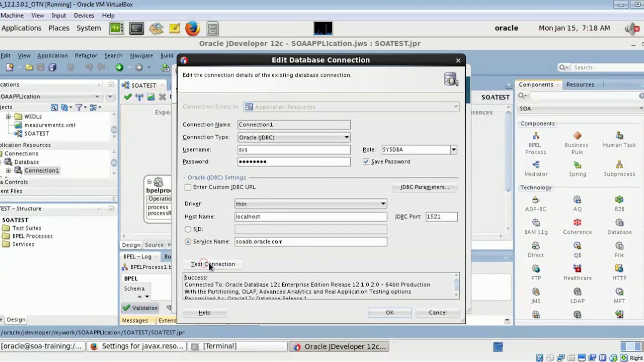The height and width of the screenshot is (362, 644).
Task: Choose the File adapter icon
Action: (619, 246)
